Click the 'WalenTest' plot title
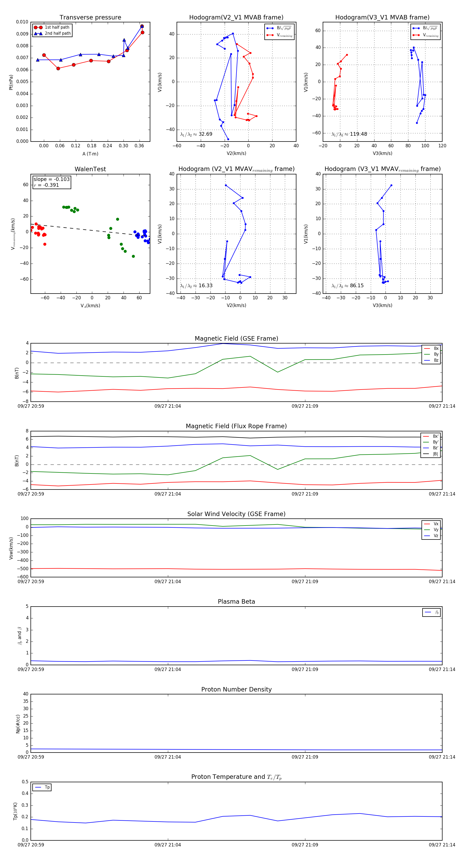Viewport: 473px width, 868px height. click(90, 169)
